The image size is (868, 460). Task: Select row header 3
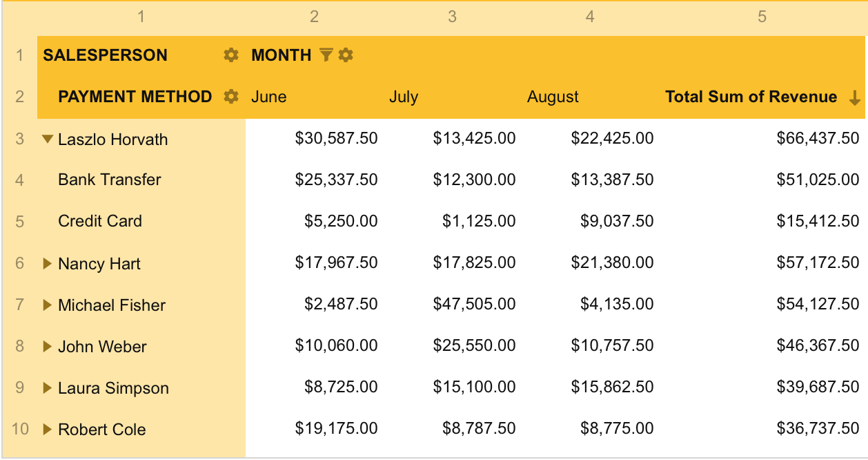pos(19,139)
